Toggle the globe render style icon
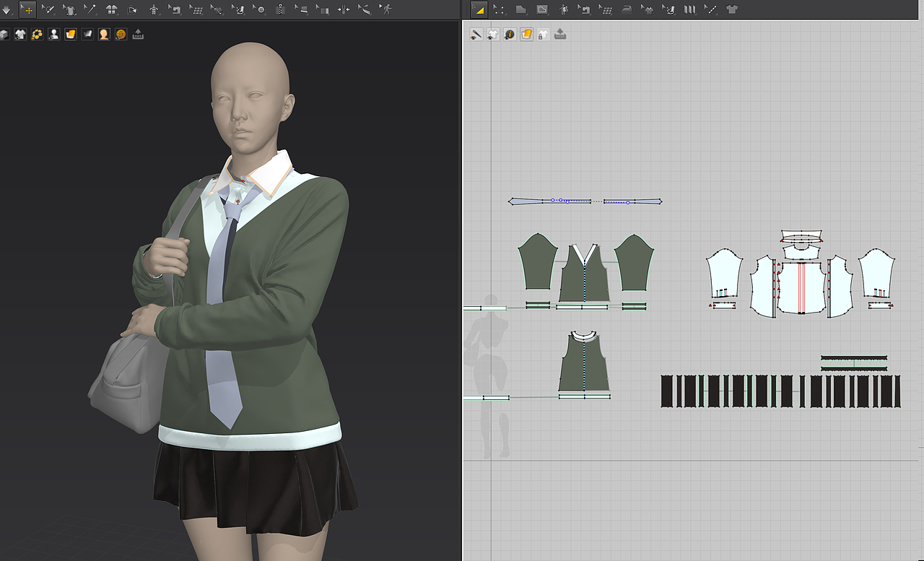Image resolution: width=924 pixels, height=561 pixels. pyautogui.click(x=121, y=34)
